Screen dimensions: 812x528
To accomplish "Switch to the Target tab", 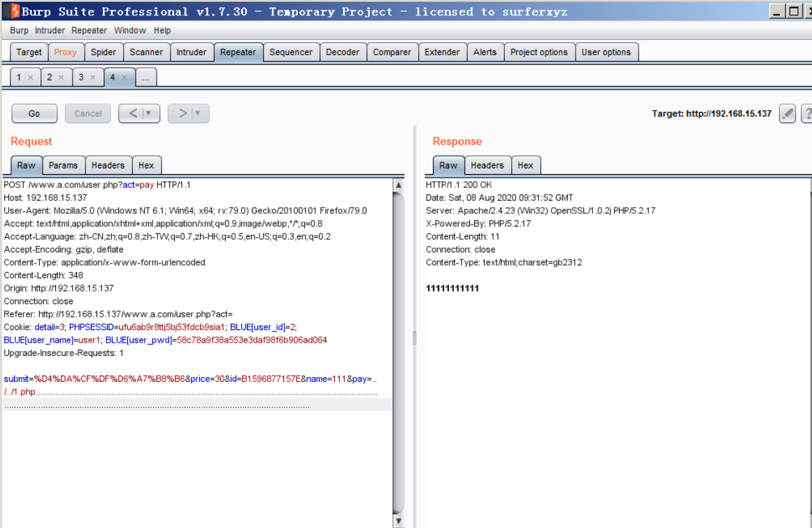I will [29, 52].
